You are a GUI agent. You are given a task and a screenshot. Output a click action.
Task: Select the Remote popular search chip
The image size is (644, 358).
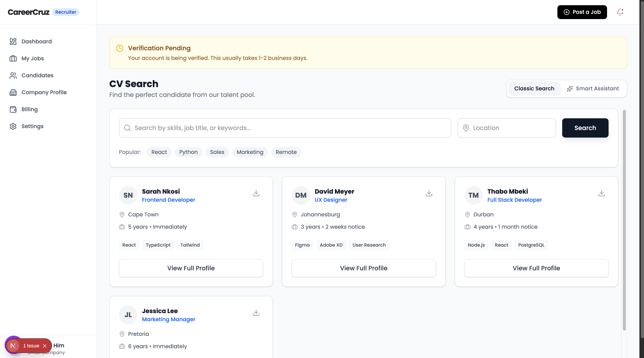(x=286, y=152)
